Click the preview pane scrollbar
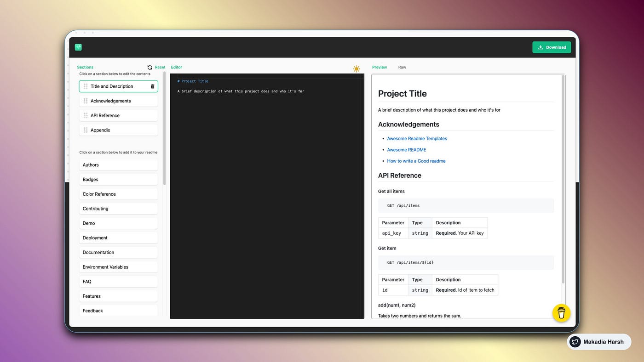The image size is (644, 362). [x=563, y=179]
